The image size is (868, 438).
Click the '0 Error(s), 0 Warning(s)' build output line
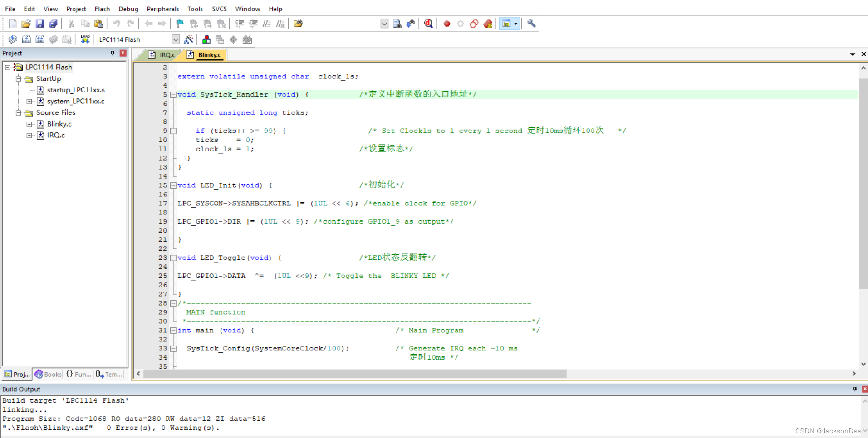click(111, 428)
